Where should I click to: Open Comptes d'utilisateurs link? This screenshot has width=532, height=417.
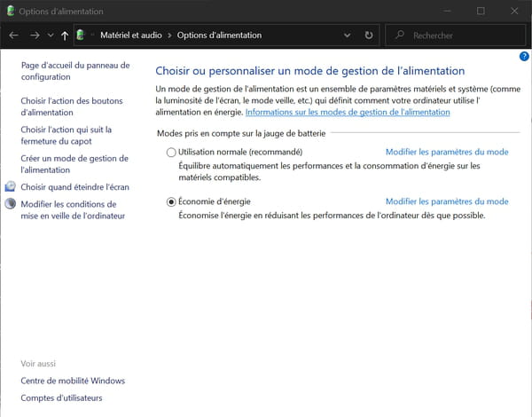[61, 398]
